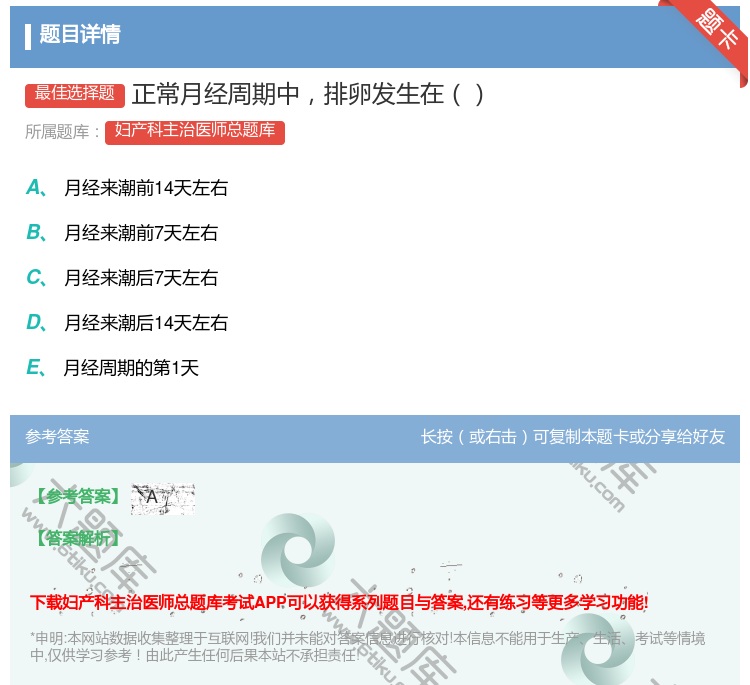The height and width of the screenshot is (685, 750).
Task: Click the white bar beside 题目详情
Action: [28, 35]
